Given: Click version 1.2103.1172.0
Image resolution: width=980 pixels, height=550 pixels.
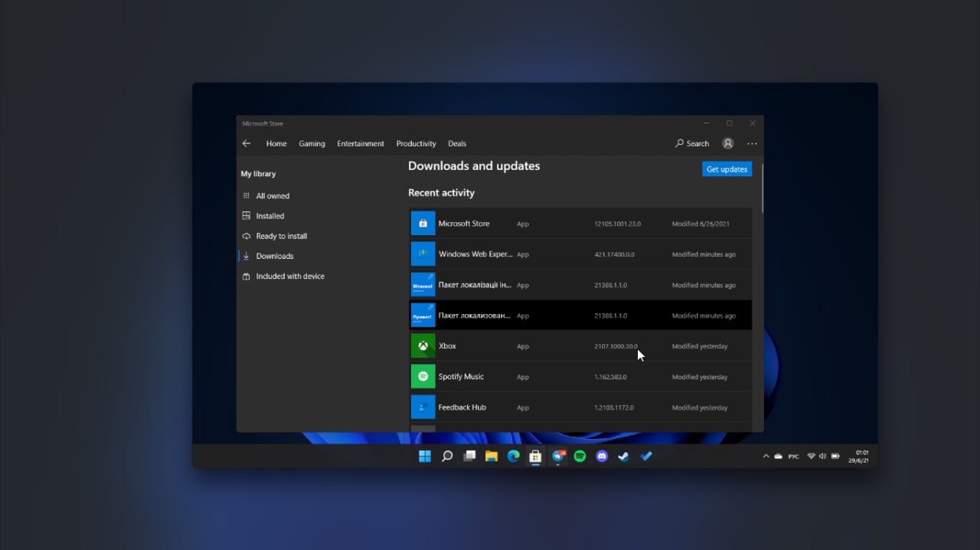Looking at the screenshot, I should click(613, 408).
